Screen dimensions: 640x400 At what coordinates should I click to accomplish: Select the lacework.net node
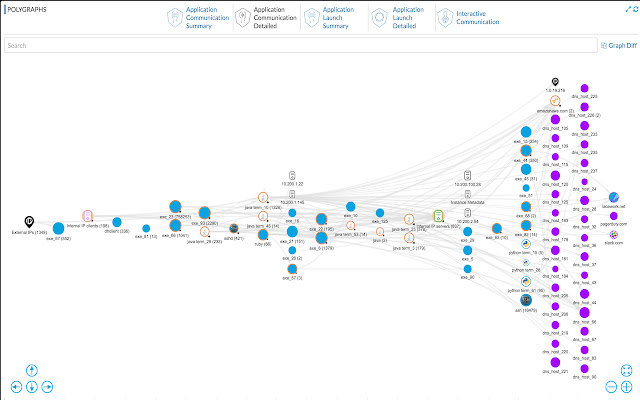click(614, 198)
